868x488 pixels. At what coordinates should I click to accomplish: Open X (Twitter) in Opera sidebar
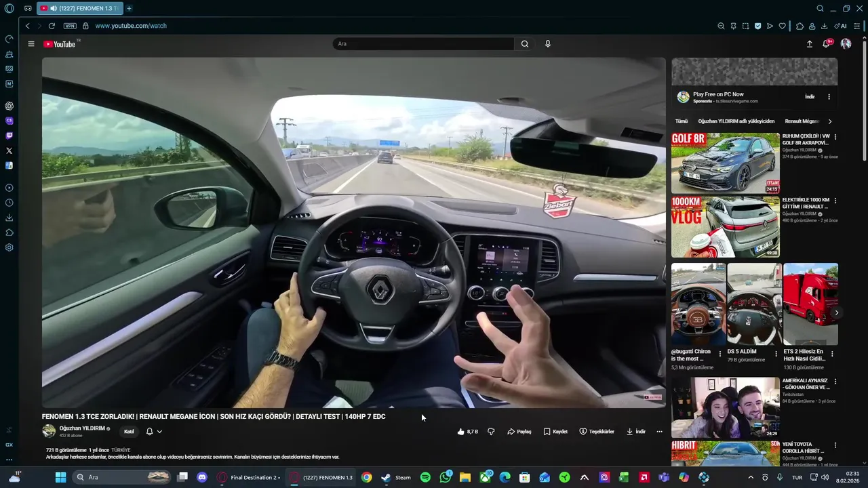point(9,150)
